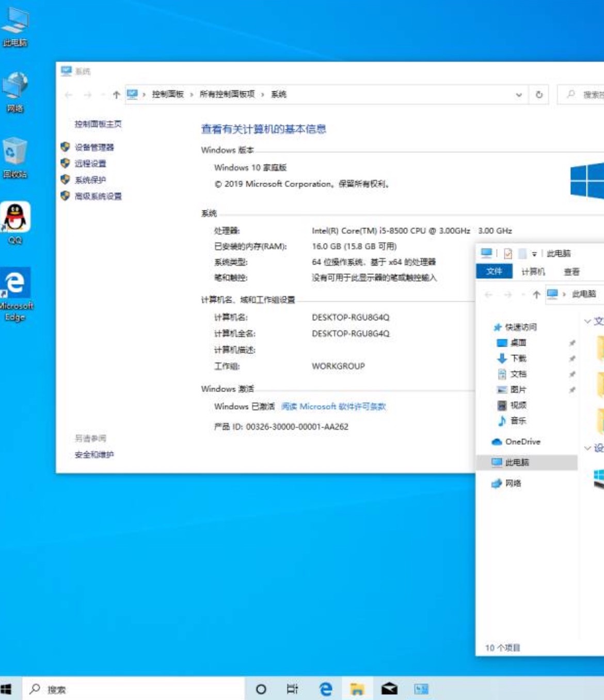Click the refresh button beside the address bar
The width and height of the screenshot is (604, 700).
[539, 95]
